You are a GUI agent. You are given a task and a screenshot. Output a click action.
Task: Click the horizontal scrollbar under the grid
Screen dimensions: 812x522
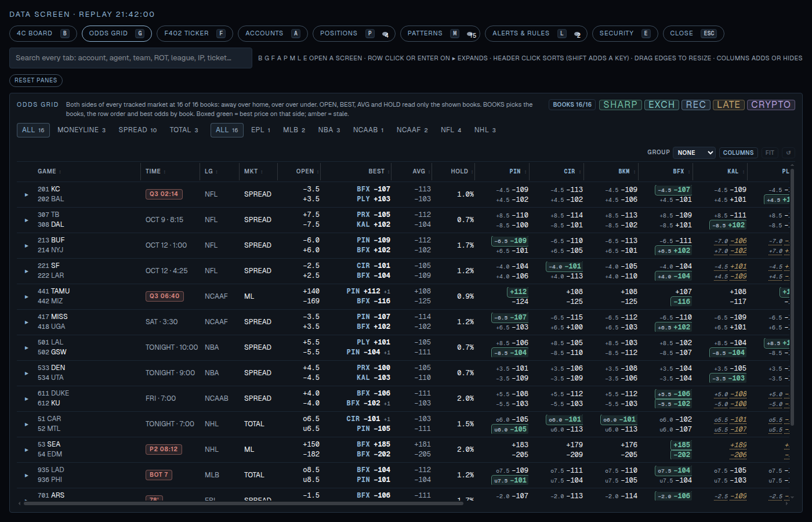[x=244, y=503]
